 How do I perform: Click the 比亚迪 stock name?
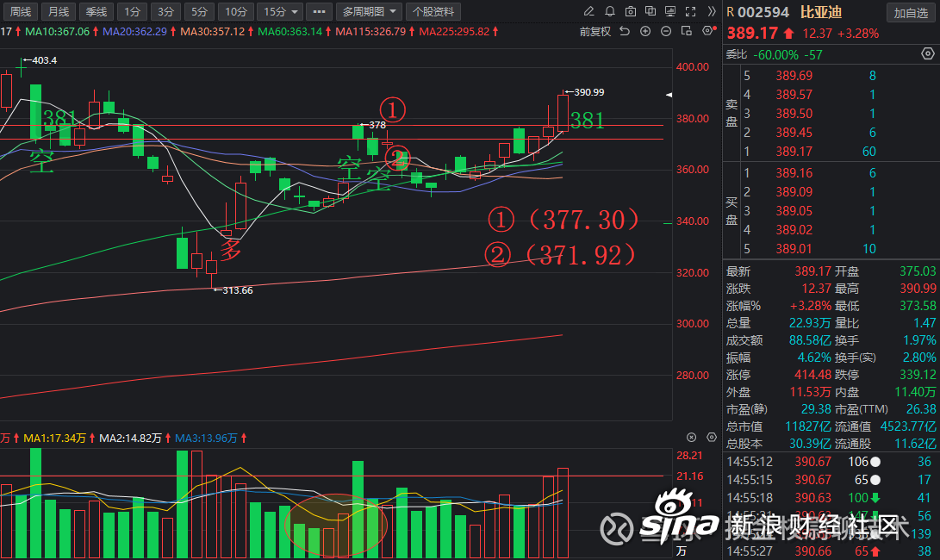pos(821,12)
